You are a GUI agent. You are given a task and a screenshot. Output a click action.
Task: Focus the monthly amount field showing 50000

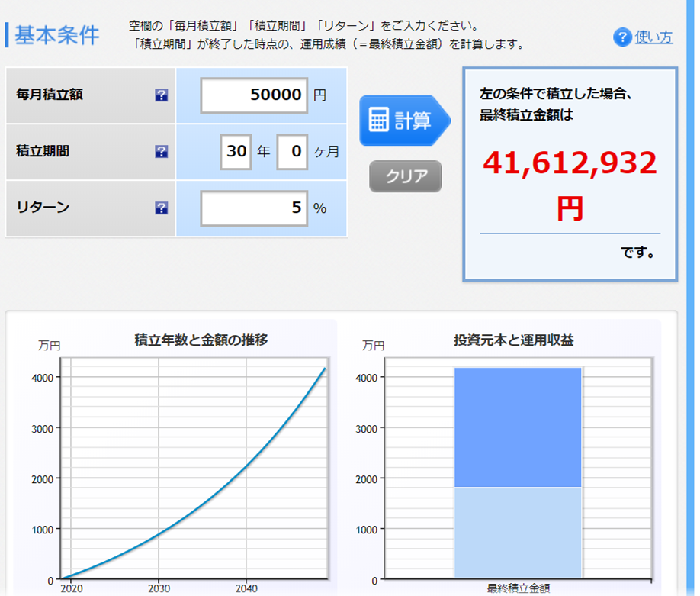tap(254, 95)
